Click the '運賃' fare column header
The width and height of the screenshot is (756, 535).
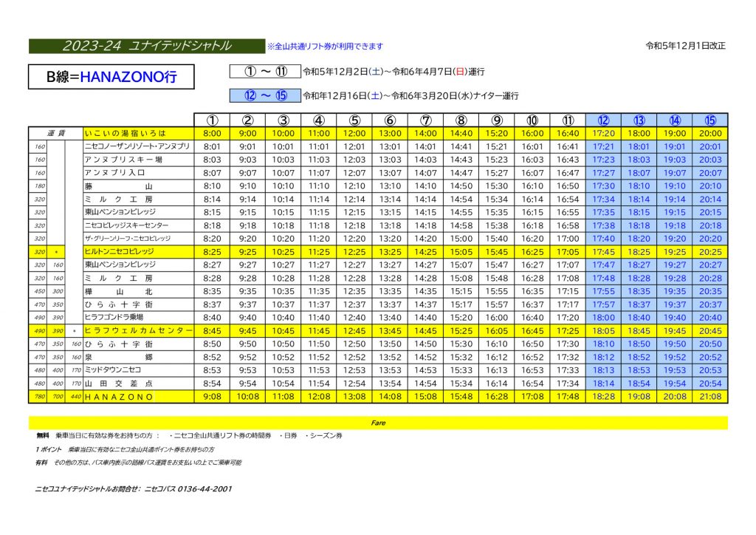(56, 133)
